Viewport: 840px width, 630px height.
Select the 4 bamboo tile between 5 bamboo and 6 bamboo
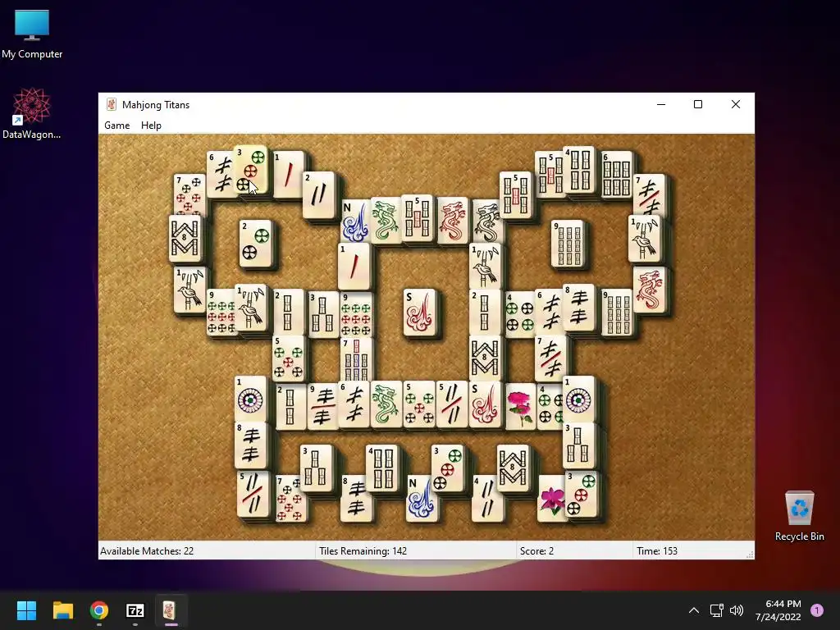579,170
